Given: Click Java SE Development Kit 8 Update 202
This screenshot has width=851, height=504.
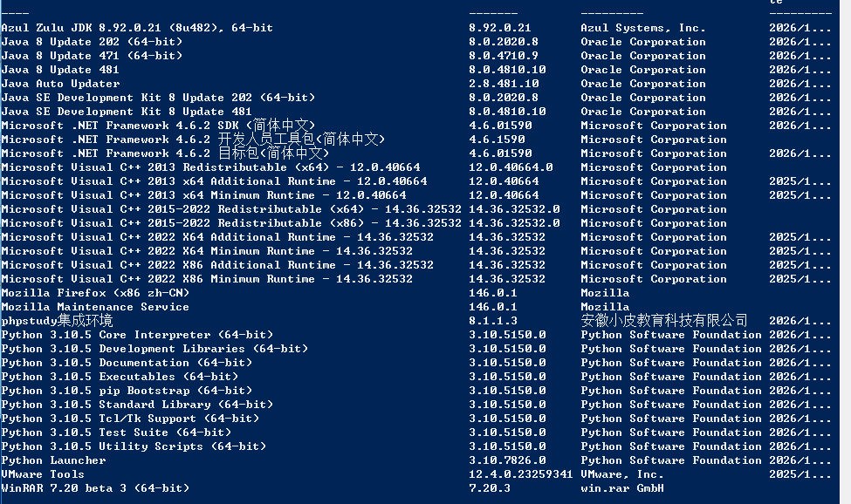Looking at the screenshot, I should click(x=158, y=98).
